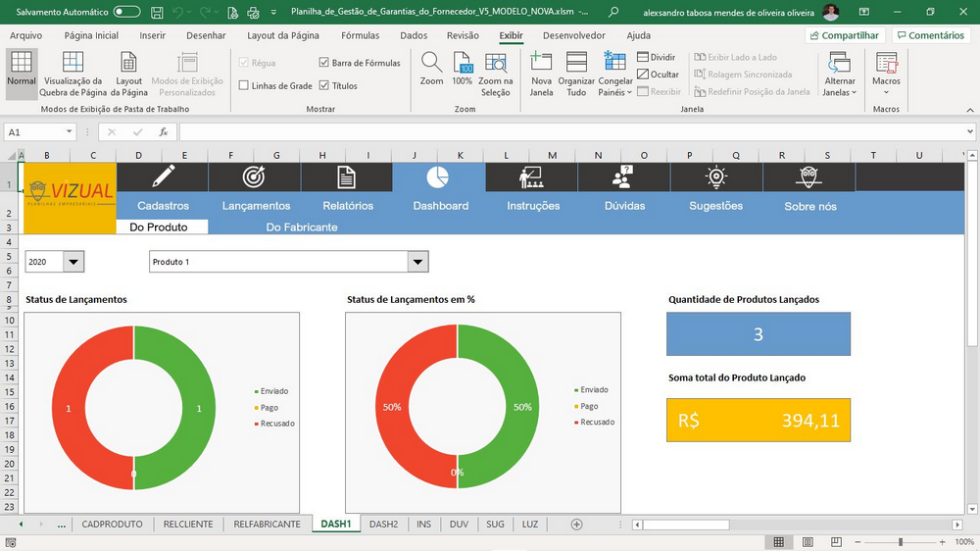Adjust the zoom slider in status bar
The width and height of the screenshot is (980, 551).
pyautogui.click(x=900, y=541)
